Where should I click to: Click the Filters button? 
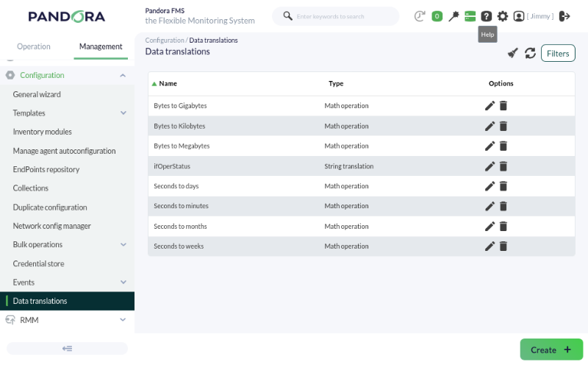click(x=558, y=53)
